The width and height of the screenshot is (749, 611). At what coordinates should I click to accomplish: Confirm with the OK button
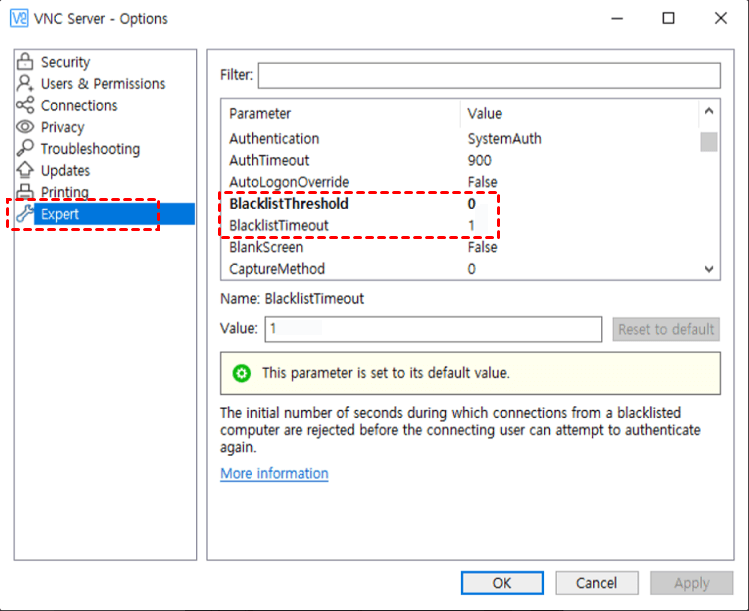[502, 583]
